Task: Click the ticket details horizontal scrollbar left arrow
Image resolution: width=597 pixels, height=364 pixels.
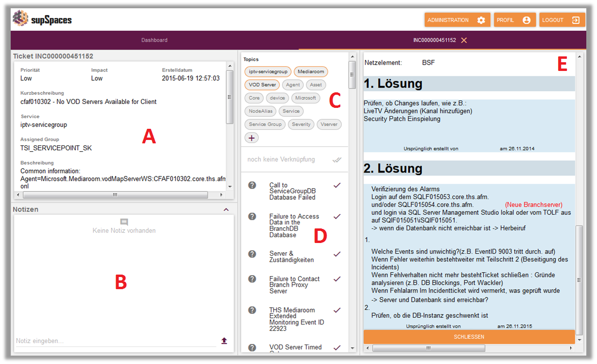Action: (x=18, y=195)
